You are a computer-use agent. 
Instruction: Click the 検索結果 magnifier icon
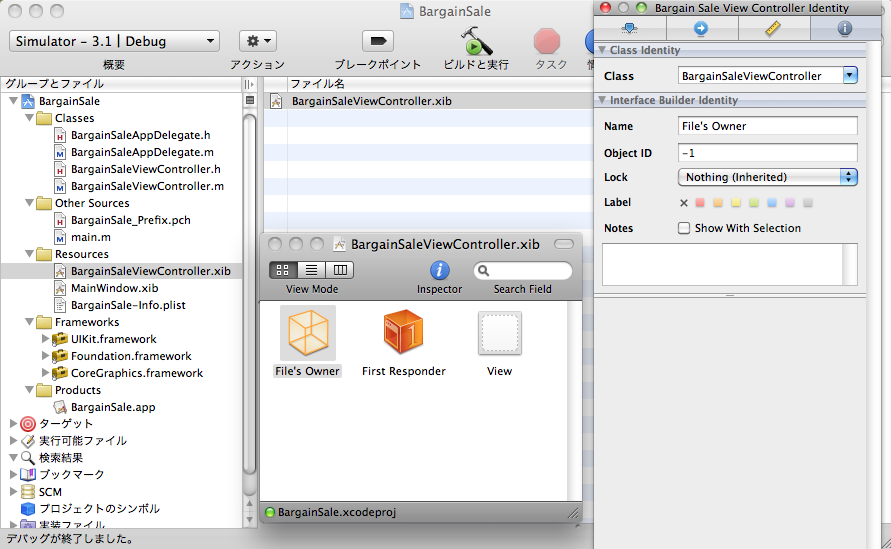[x=28, y=458]
